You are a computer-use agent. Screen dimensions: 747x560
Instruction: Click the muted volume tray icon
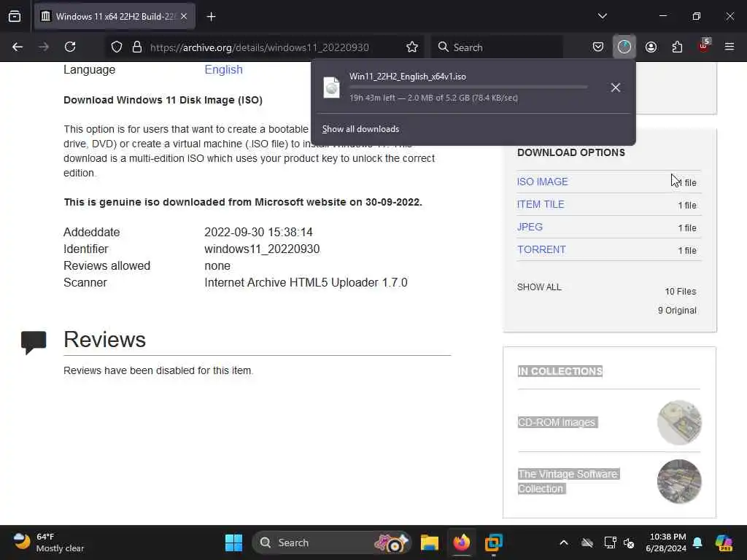(x=629, y=542)
